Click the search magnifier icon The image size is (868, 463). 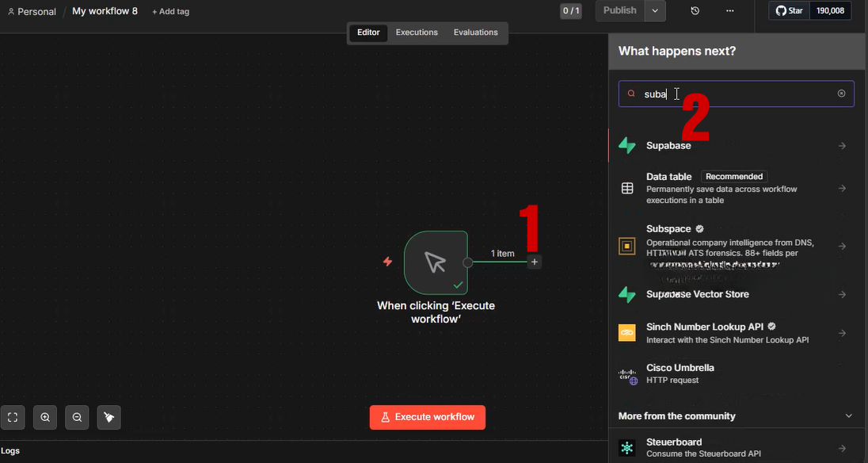pos(631,94)
